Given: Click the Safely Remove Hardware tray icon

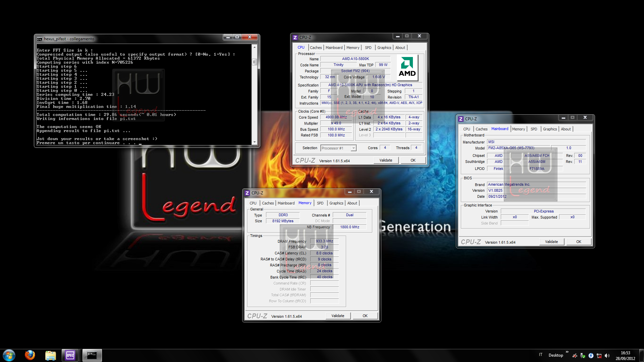Looking at the screenshot, I should [x=583, y=356].
